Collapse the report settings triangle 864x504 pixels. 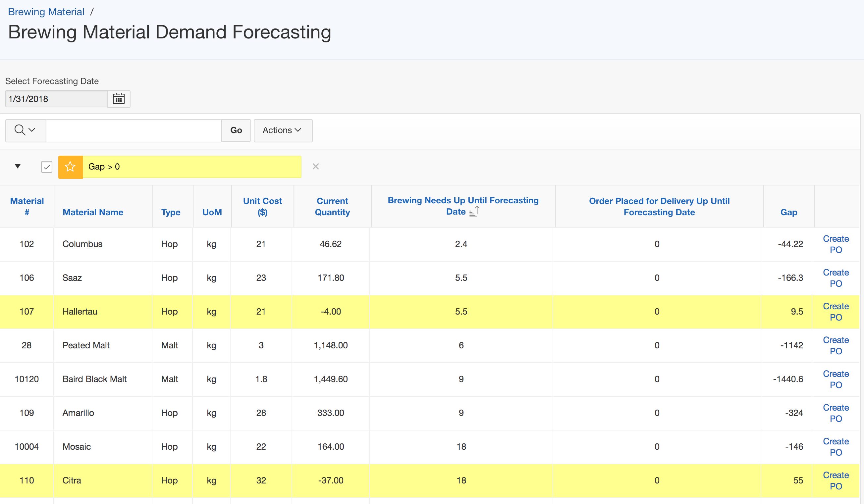18,167
